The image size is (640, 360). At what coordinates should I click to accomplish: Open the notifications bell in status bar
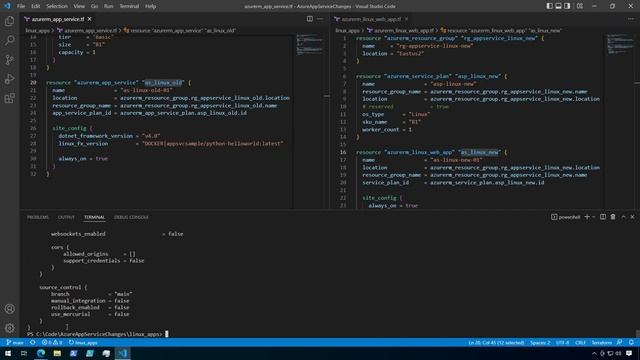click(x=631, y=342)
